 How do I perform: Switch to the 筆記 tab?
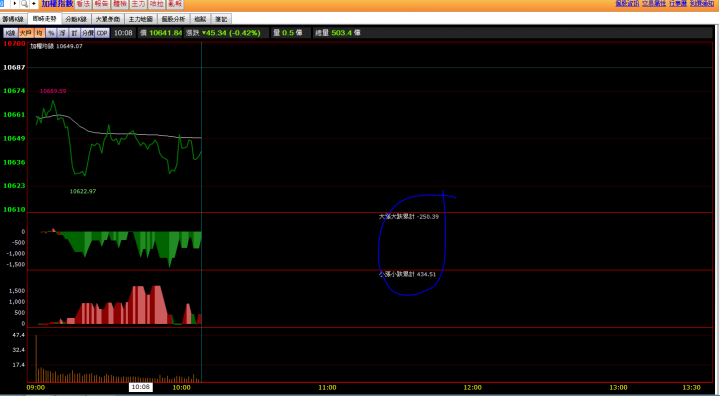click(x=222, y=19)
